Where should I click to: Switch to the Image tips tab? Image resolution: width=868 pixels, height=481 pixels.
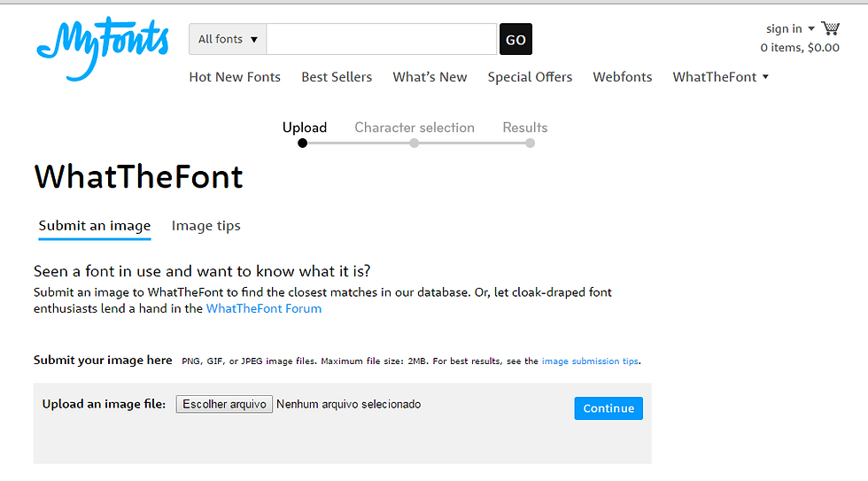[205, 226]
